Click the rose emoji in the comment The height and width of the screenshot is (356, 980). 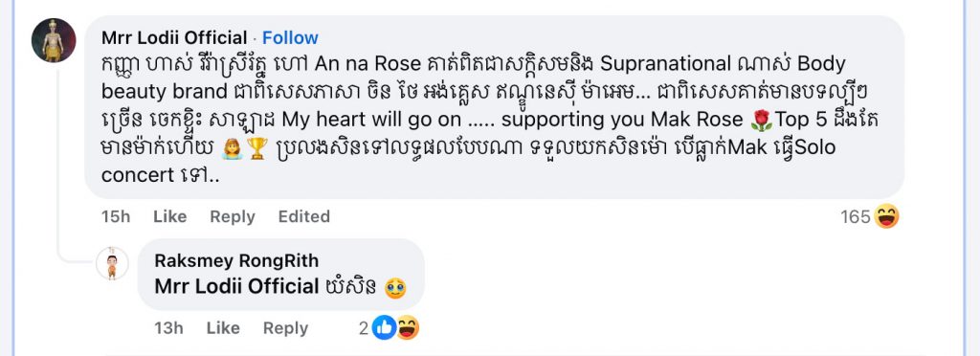pyautogui.click(x=762, y=121)
